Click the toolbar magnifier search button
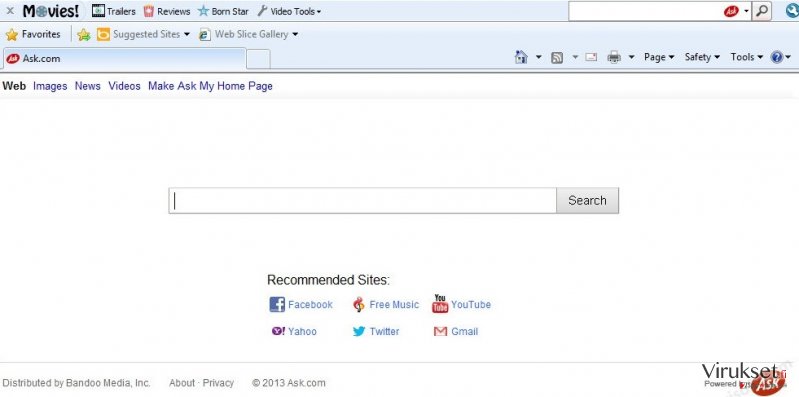 (x=762, y=11)
